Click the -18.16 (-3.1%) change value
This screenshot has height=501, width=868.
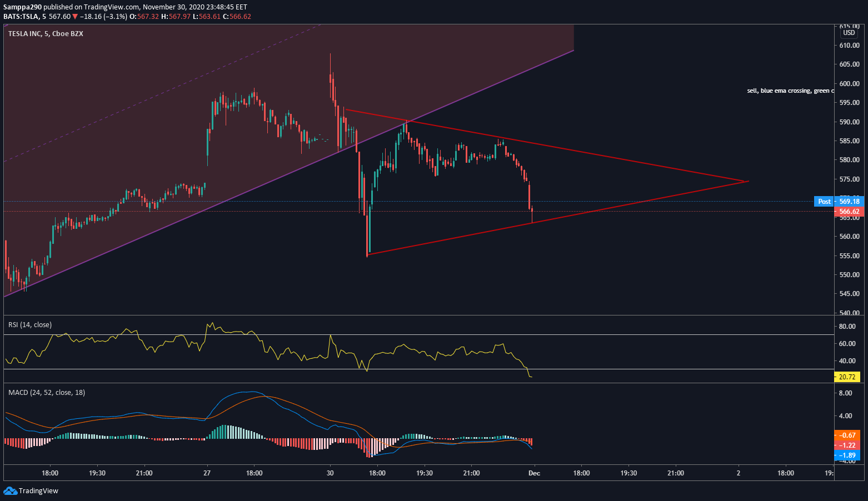(x=103, y=16)
